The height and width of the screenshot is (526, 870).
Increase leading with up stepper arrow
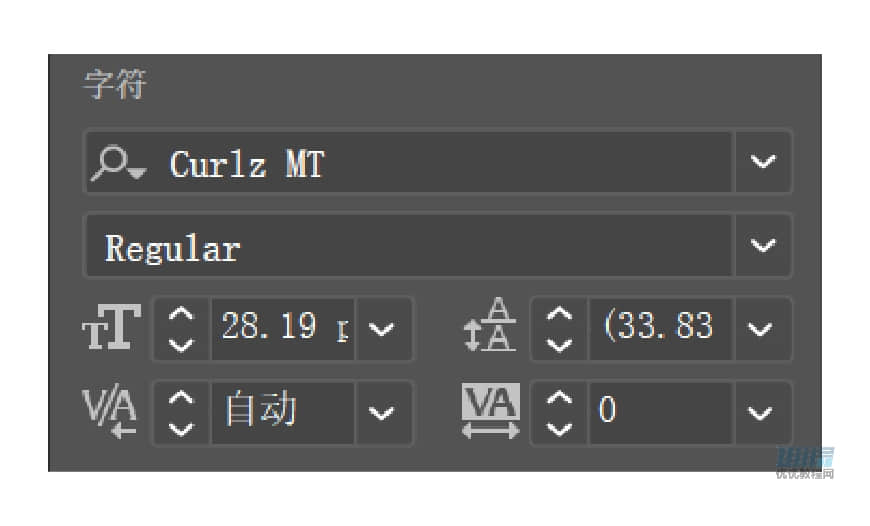click(559, 314)
